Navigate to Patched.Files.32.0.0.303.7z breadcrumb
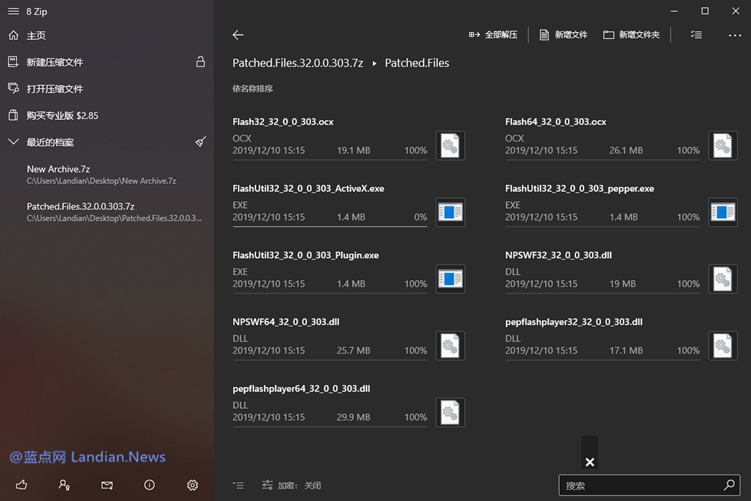Viewport: 751px width, 501px height. 297,63
